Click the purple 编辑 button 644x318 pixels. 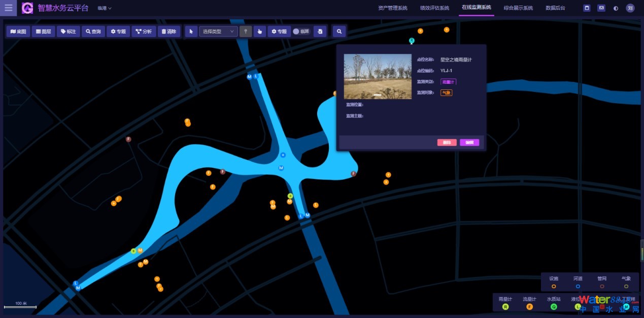pyautogui.click(x=469, y=143)
